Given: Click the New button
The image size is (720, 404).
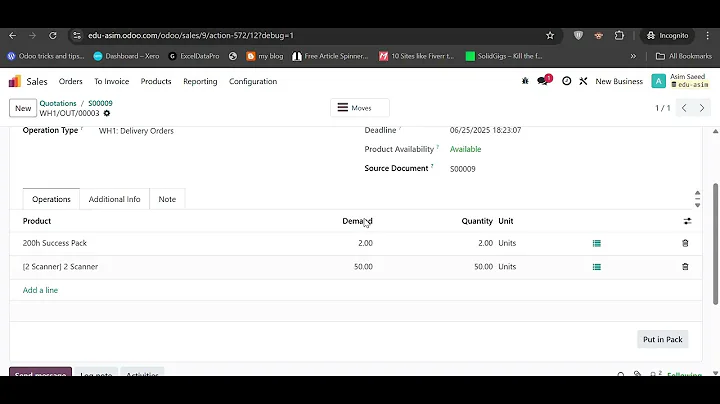Looking at the screenshot, I should tap(23, 108).
